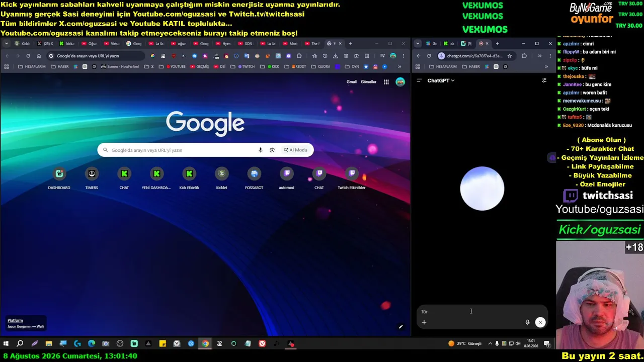Open the Twitch Etkinlikler shortcut
The height and width of the screenshot is (362, 644).
(x=352, y=178)
